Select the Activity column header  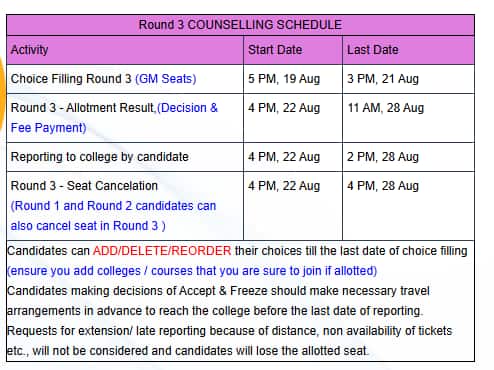30,50
